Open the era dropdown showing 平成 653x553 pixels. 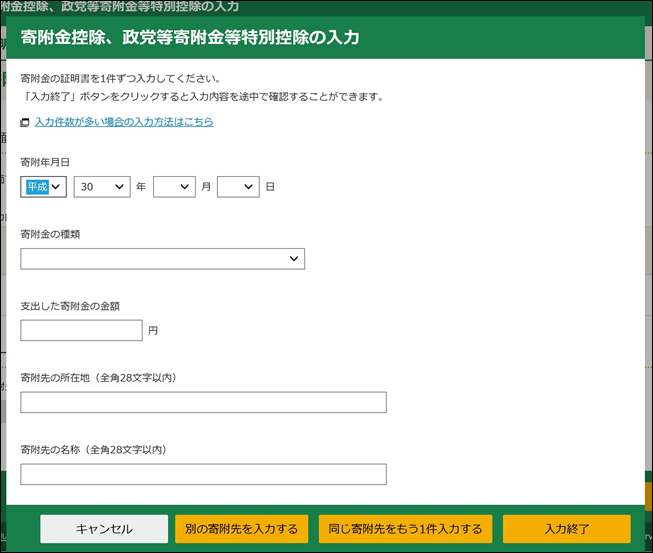point(43,187)
